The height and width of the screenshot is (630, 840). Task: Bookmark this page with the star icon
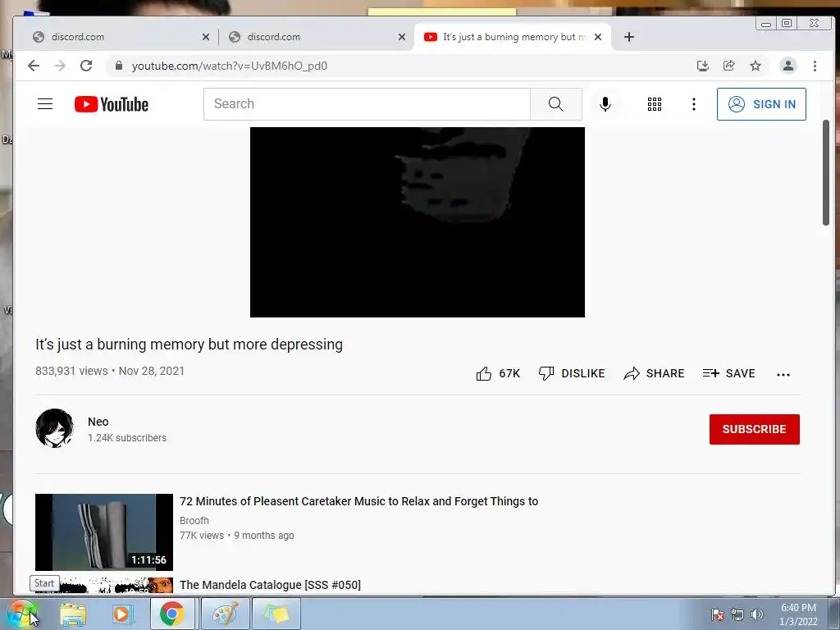pyautogui.click(x=756, y=66)
